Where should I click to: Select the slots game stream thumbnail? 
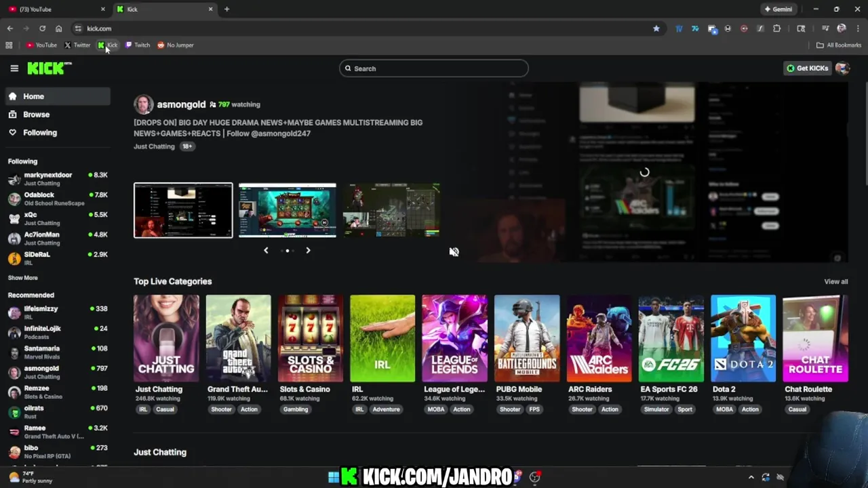(x=288, y=210)
